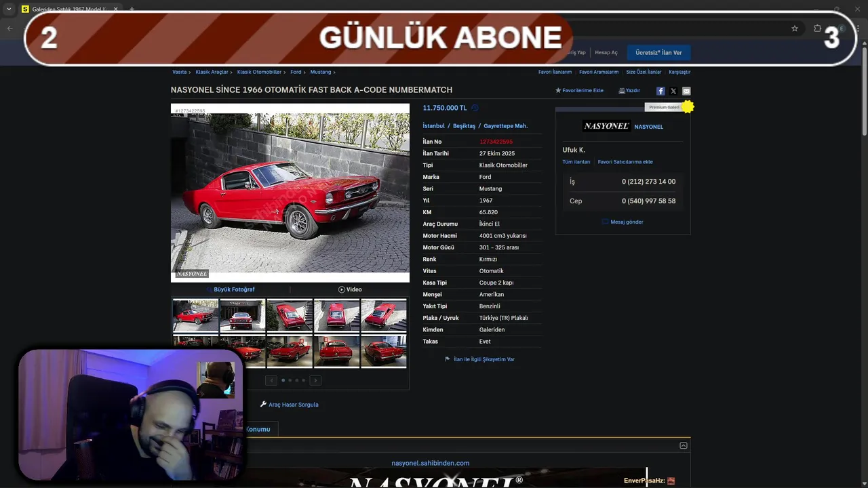
Task: Select last bottom-row thumbnail
Action: point(384,351)
